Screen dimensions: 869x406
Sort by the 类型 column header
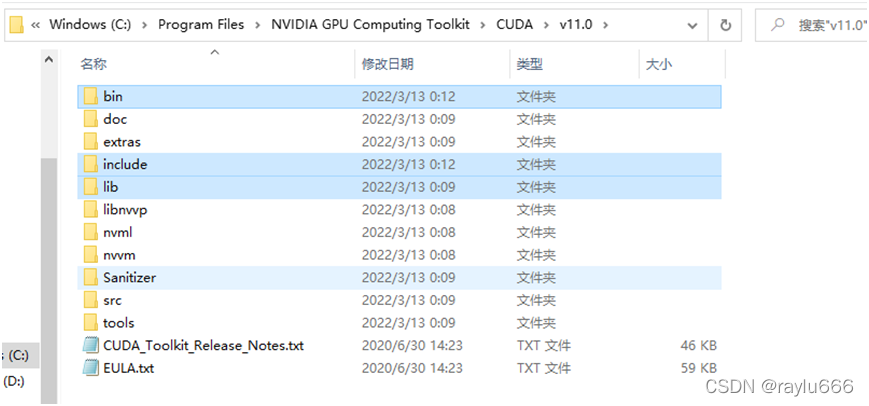pyautogui.click(x=529, y=64)
